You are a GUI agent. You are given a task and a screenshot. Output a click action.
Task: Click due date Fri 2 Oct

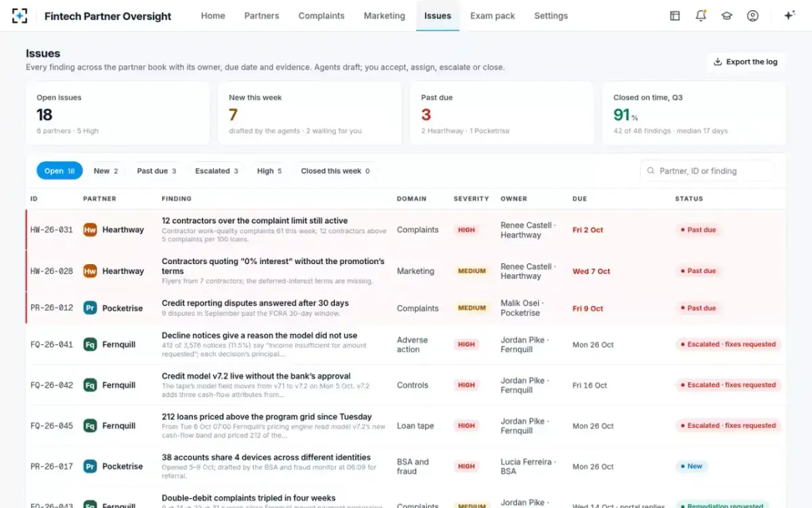click(587, 230)
